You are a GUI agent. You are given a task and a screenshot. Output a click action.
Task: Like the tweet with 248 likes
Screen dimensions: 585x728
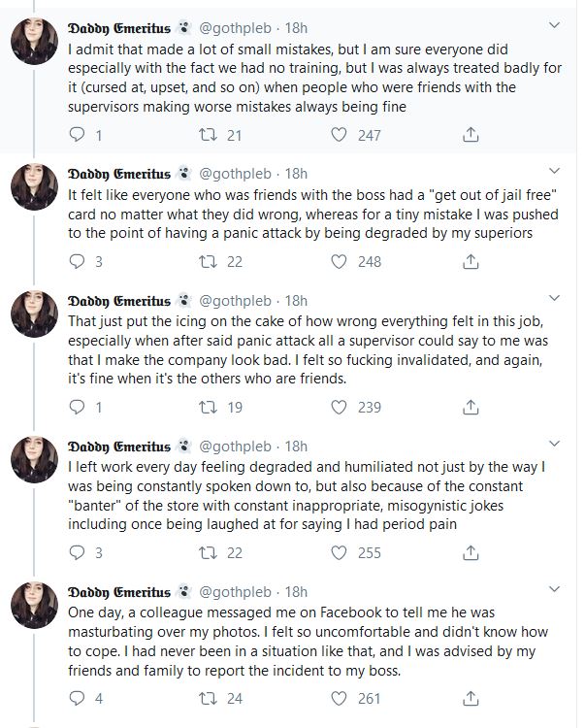point(340,261)
